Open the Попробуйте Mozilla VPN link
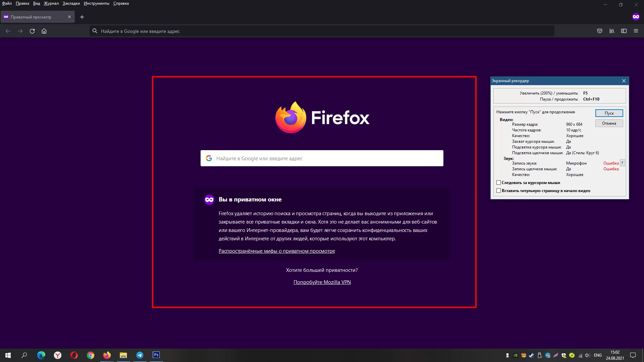 322,282
